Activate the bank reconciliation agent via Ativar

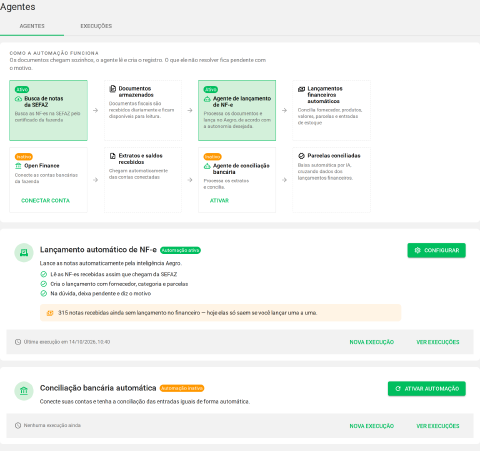click(219, 200)
